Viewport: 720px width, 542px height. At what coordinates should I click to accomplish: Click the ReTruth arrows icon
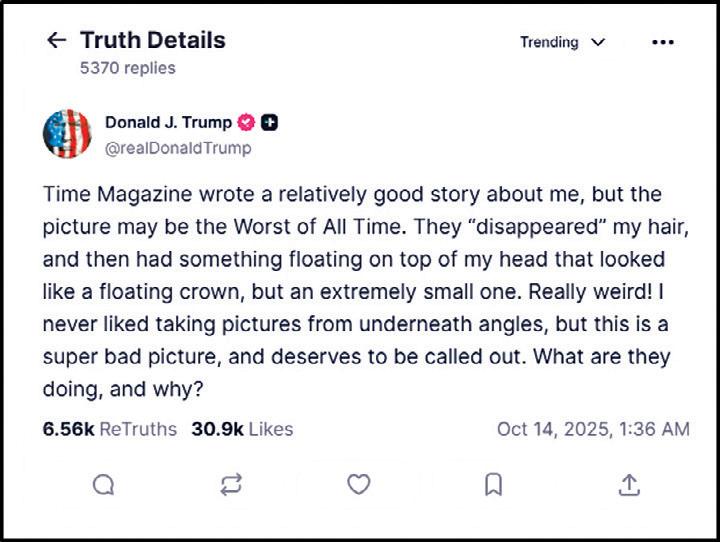[231, 485]
